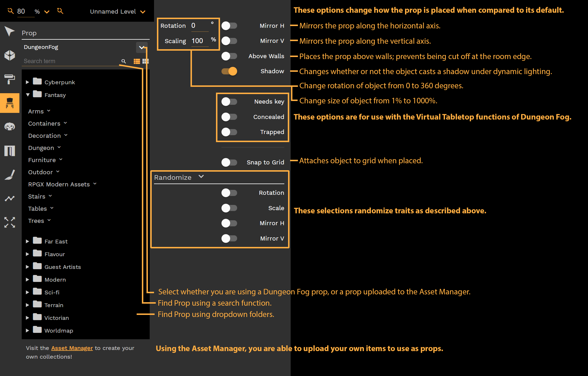Collapse the Randomize section
The width and height of the screenshot is (588, 376).
[201, 177]
